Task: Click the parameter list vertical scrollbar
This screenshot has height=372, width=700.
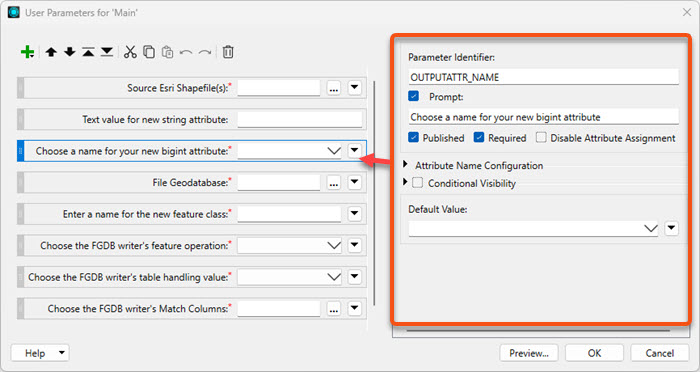Action: [x=374, y=193]
